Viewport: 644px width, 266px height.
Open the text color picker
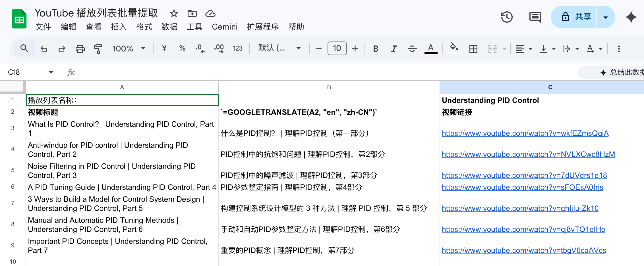tap(431, 49)
